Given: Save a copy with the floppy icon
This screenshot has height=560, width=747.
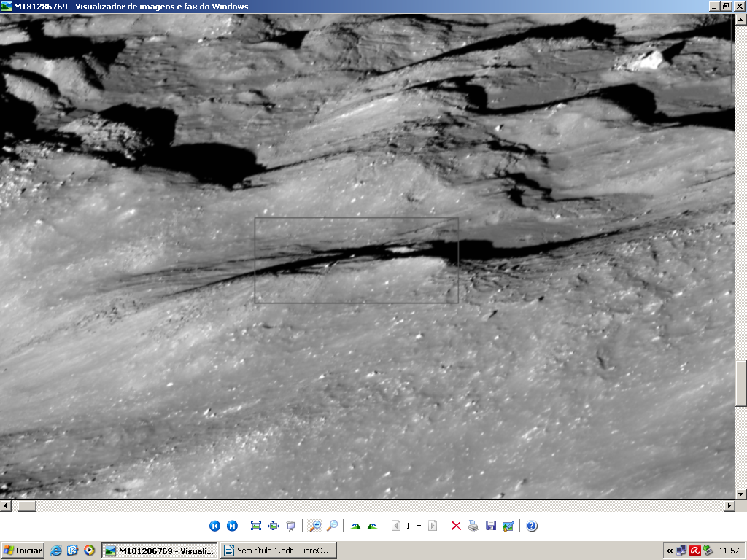Looking at the screenshot, I should 491,526.
